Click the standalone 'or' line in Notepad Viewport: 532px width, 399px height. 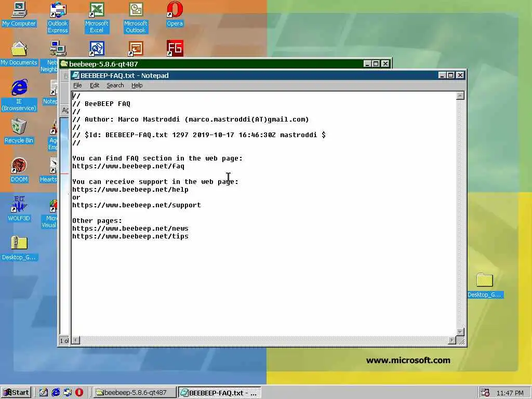(x=76, y=197)
